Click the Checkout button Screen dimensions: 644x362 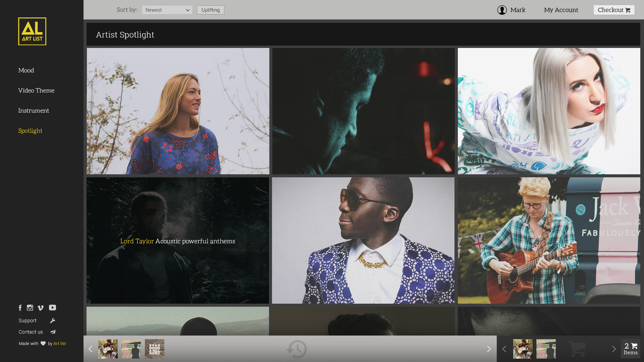coord(614,10)
